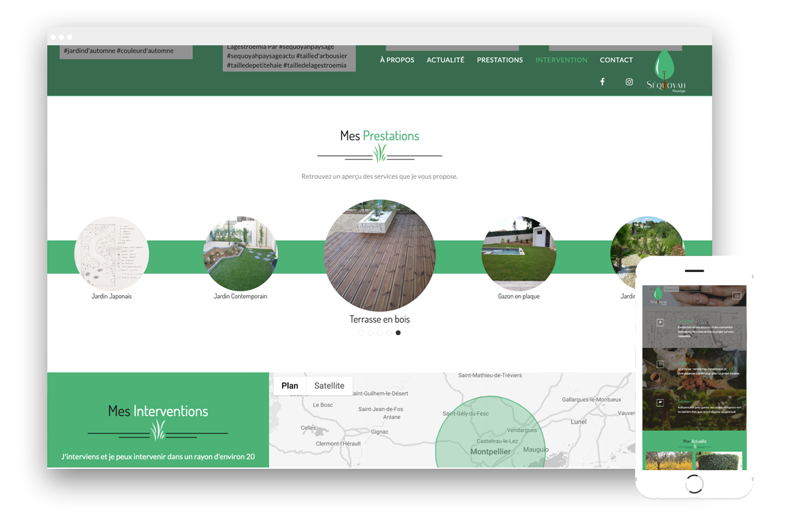
Task: Select the active fifth carousel dot
Action: [x=398, y=332]
